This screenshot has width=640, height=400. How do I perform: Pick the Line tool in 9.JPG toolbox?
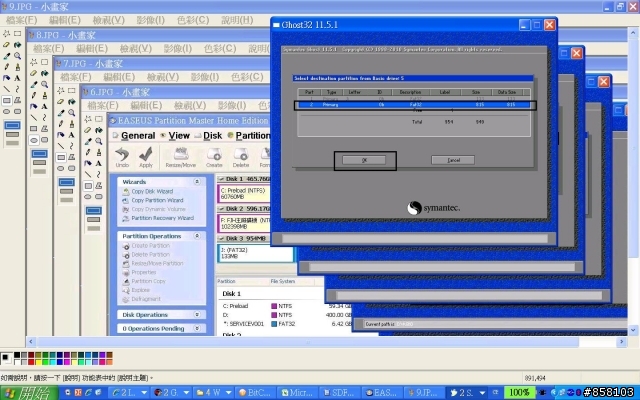pos(7,89)
